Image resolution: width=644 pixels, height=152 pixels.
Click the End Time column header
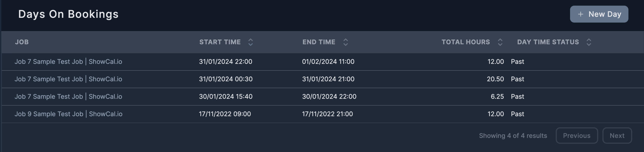(x=319, y=42)
